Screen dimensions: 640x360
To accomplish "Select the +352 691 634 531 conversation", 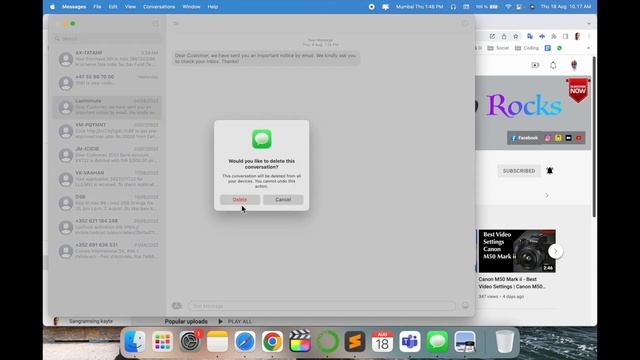I will (x=107, y=251).
